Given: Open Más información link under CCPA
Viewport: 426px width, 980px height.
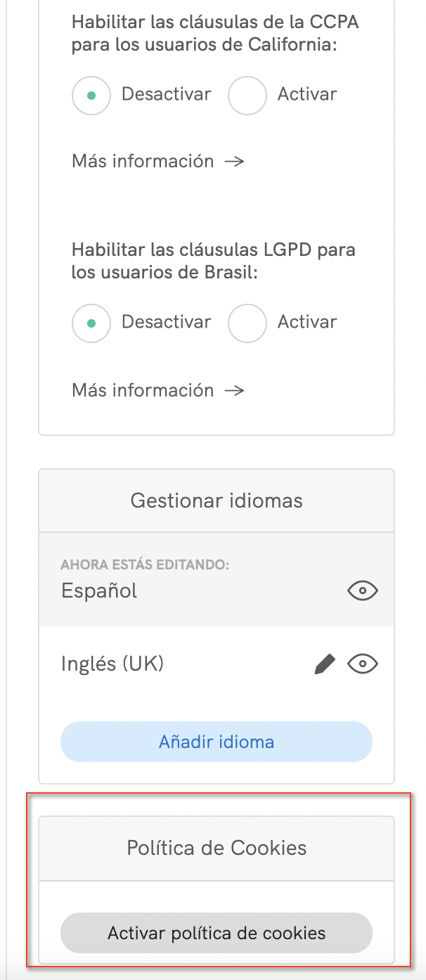Looking at the screenshot, I should coord(143,161).
